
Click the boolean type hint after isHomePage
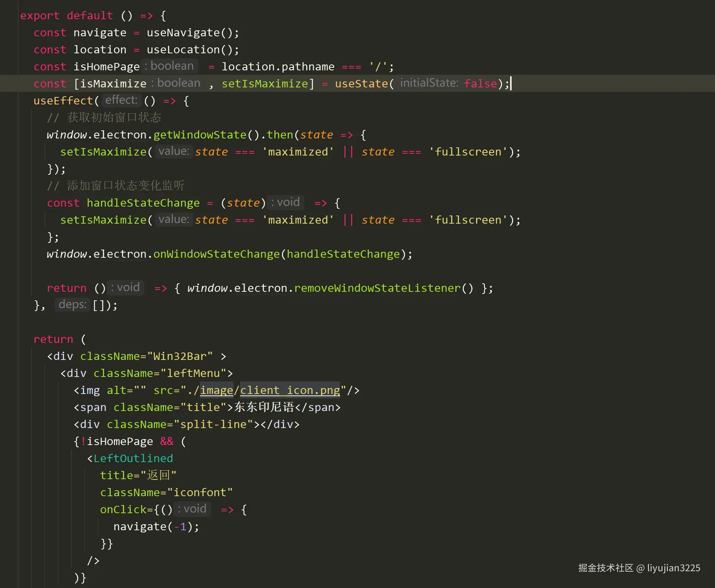(x=169, y=66)
